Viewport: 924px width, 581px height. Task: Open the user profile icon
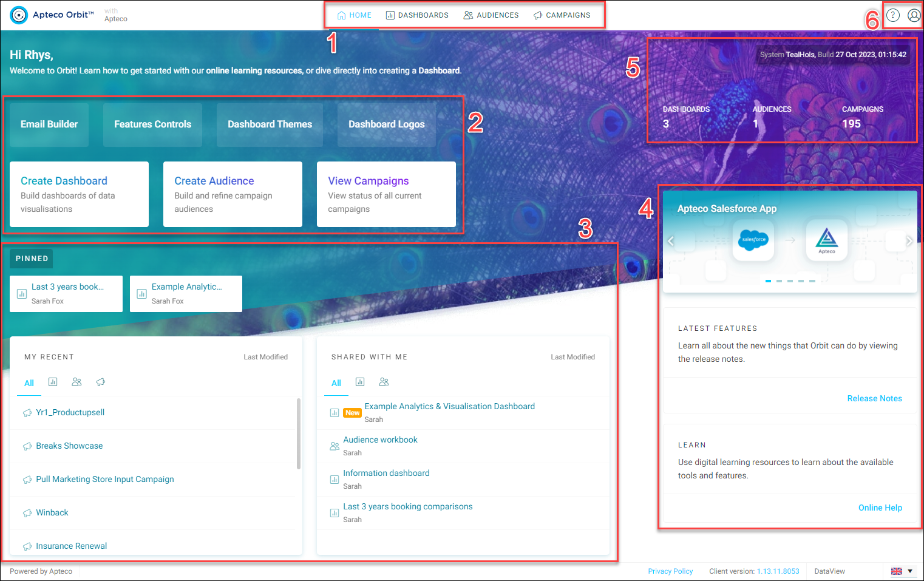pyautogui.click(x=914, y=15)
